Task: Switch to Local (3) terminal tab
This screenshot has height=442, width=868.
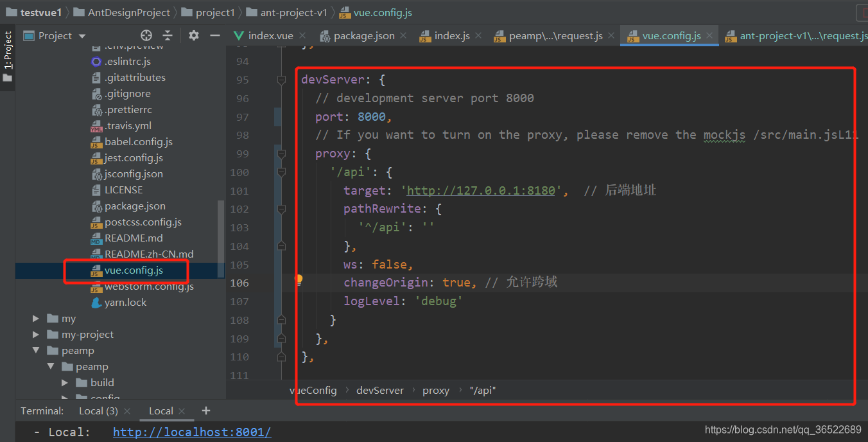Action: click(98, 411)
